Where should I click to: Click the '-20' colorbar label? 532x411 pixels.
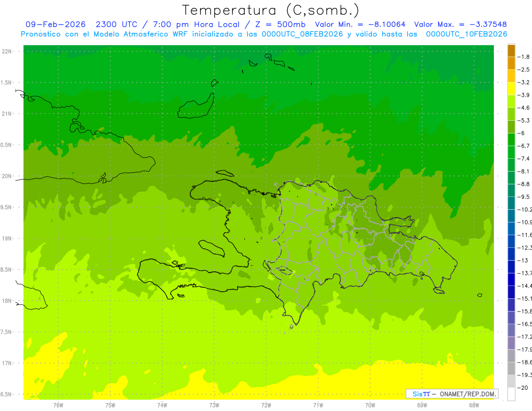(522, 388)
